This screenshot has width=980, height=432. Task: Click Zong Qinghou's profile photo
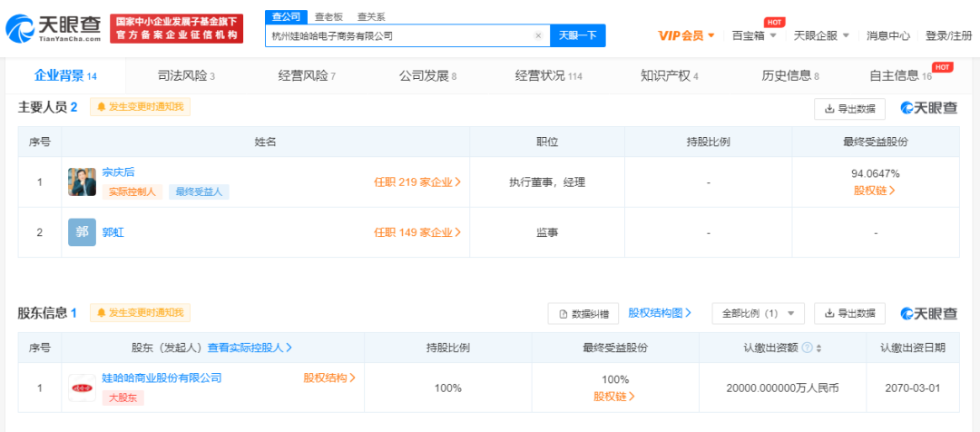[82, 182]
